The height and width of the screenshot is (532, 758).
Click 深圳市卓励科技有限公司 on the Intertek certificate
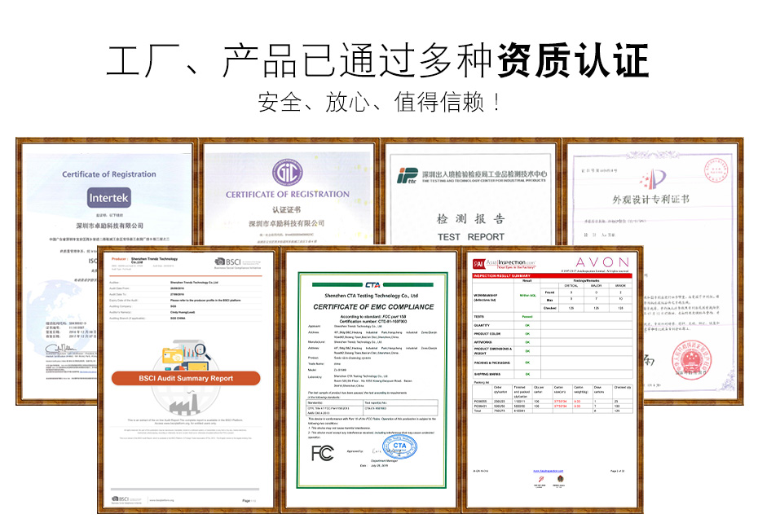[110, 226]
